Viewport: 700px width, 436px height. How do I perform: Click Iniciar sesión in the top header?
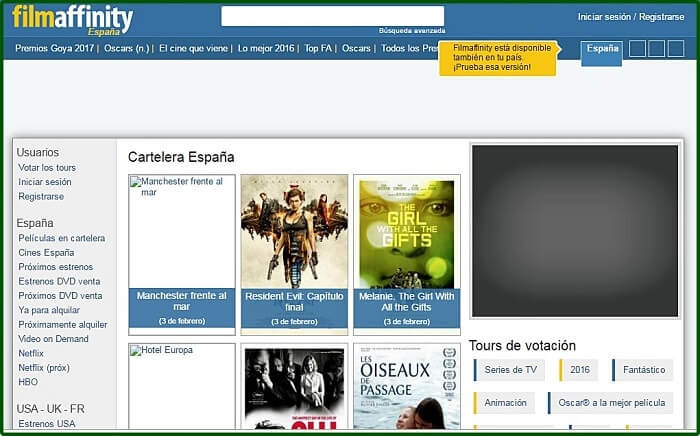[603, 17]
